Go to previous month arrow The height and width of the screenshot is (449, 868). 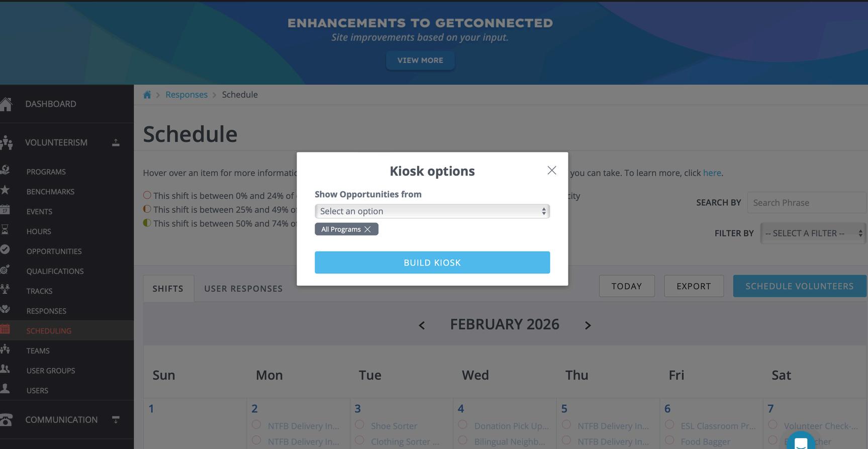click(422, 325)
